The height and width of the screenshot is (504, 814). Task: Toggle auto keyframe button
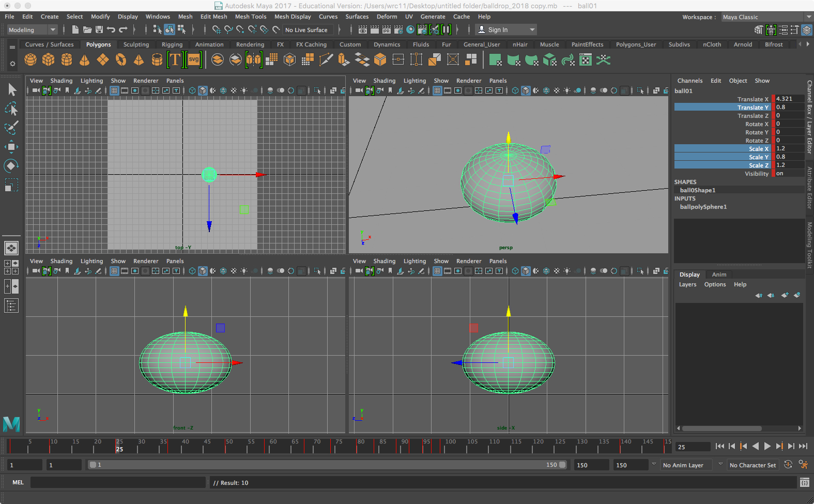click(788, 465)
